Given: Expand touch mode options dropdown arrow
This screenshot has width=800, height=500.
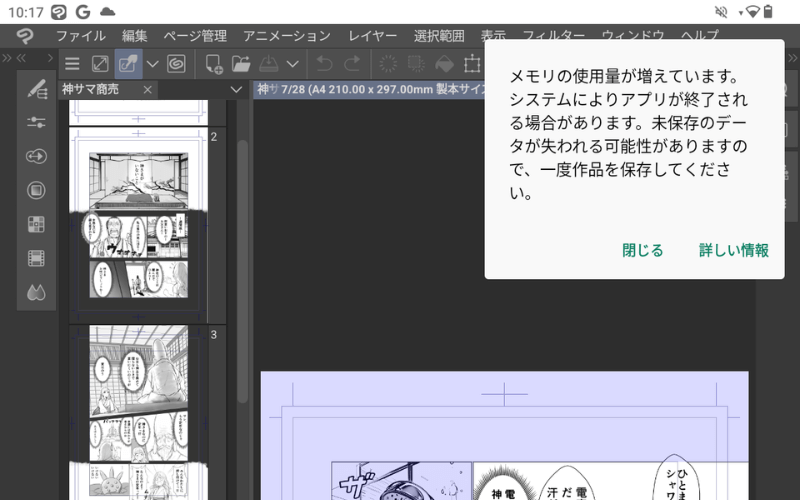Looking at the screenshot, I should (153, 64).
